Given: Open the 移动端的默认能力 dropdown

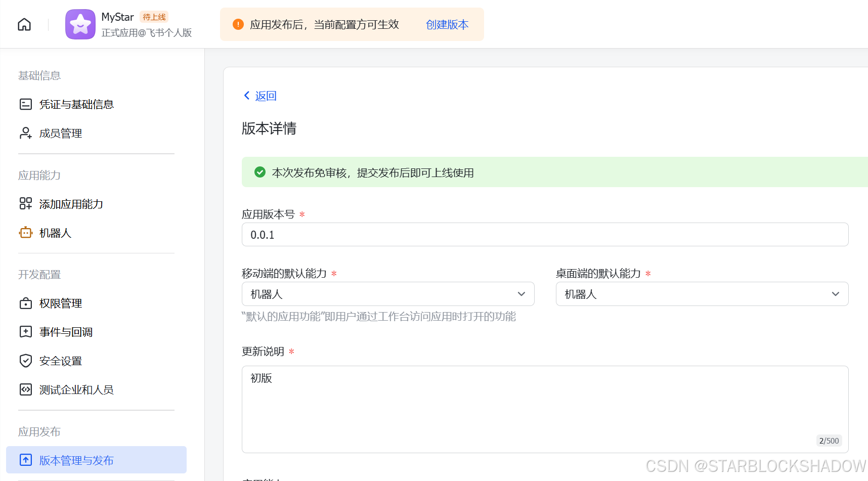Looking at the screenshot, I should 521,294.
